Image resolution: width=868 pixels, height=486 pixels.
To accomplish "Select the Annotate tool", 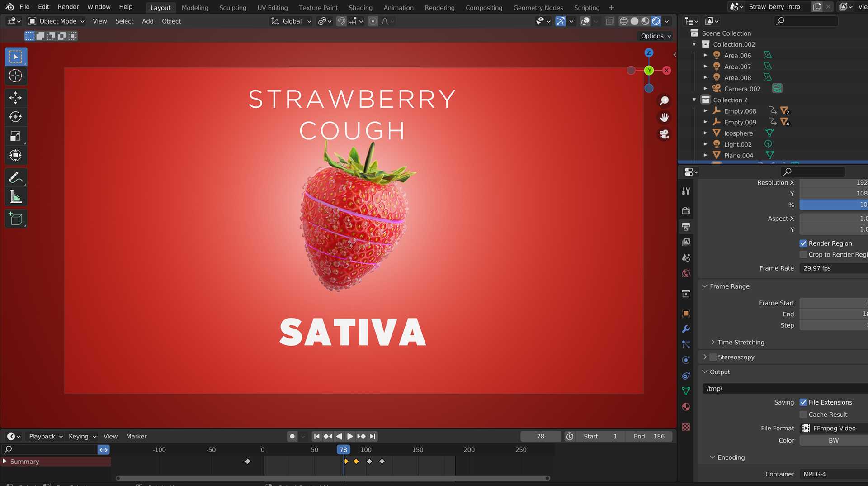I will click(x=16, y=178).
